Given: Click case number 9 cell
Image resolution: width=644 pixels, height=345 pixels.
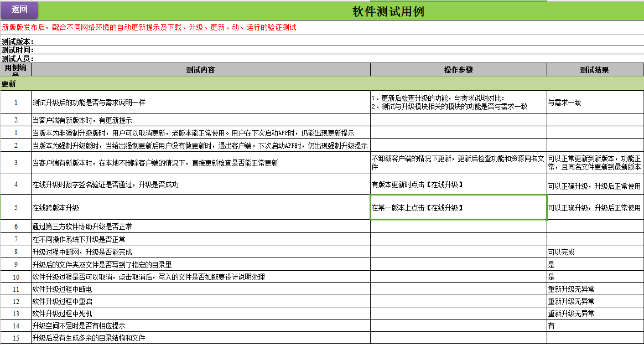Looking at the screenshot, I should coord(16,264).
